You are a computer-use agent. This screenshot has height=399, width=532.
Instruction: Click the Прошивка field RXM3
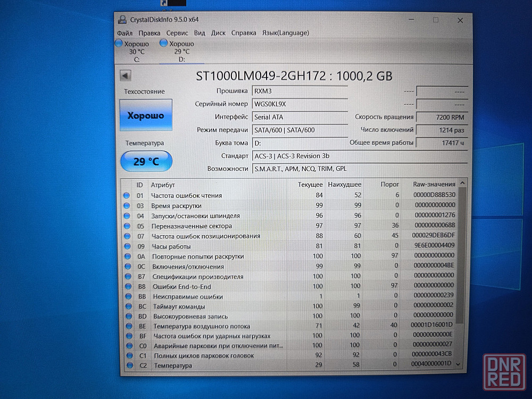pyautogui.click(x=300, y=92)
